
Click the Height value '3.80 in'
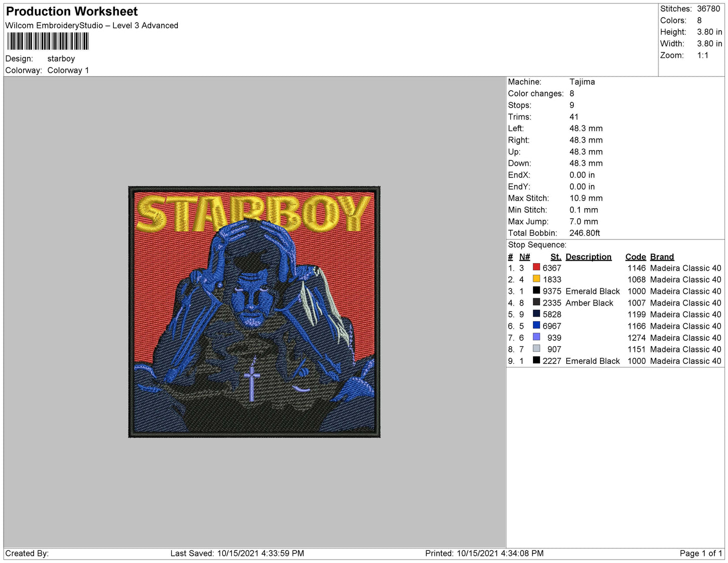709,32
